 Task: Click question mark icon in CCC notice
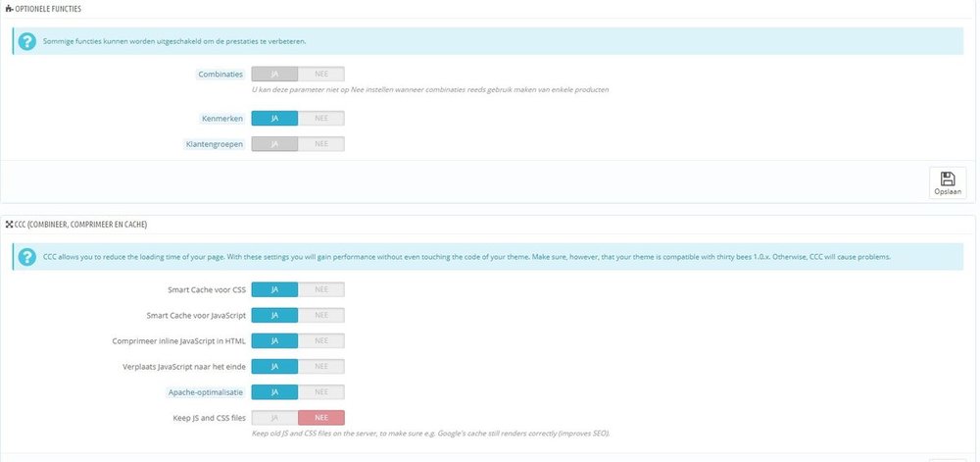(x=28, y=257)
